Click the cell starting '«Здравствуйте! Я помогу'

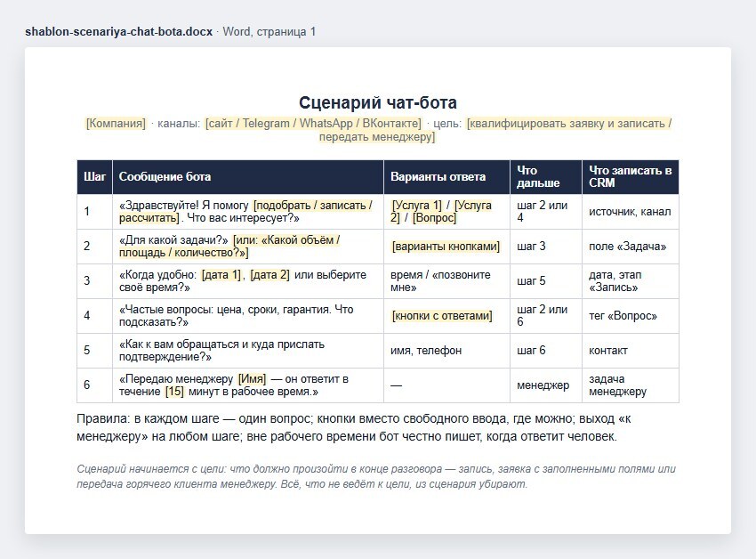point(248,212)
